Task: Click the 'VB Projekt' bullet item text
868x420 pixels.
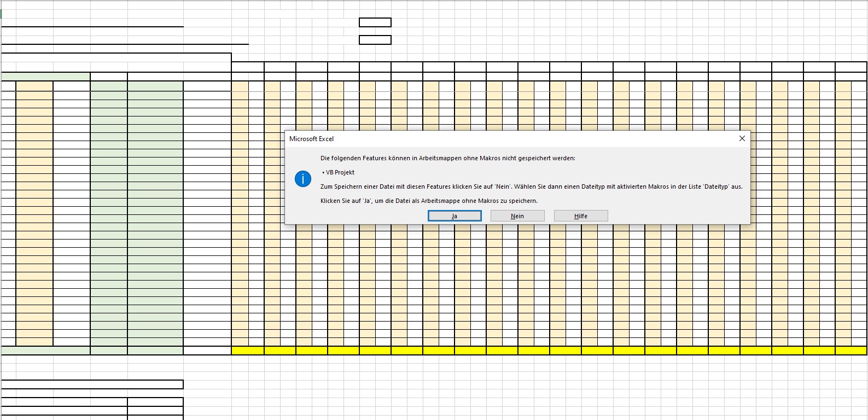Action: 340,172
